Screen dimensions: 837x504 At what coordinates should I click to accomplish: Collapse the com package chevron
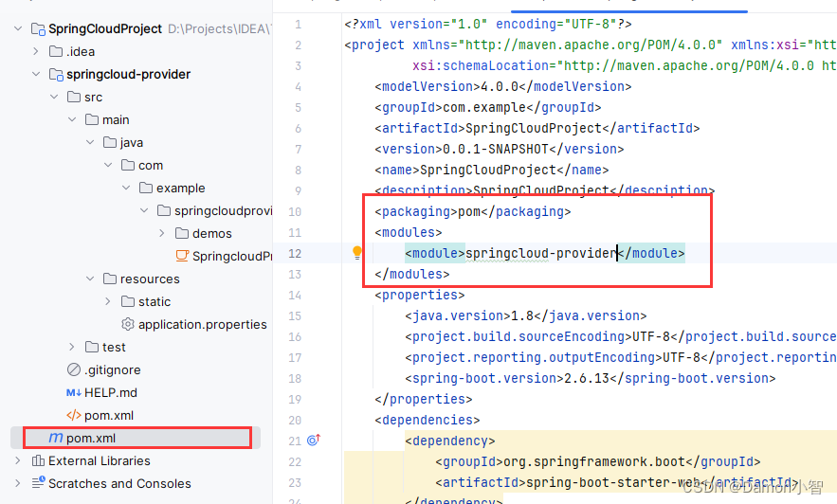[x=108, y=165]
